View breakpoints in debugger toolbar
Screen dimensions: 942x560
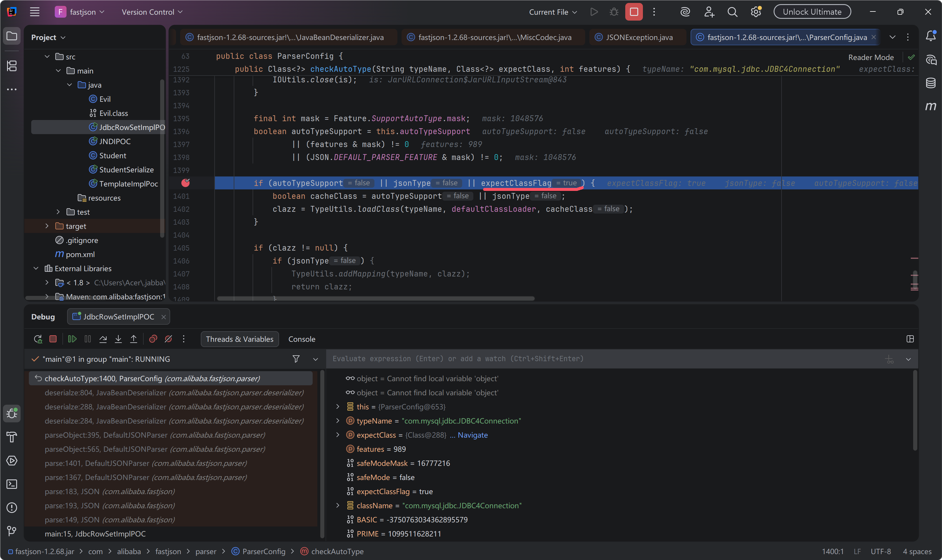tap(153, 339)
